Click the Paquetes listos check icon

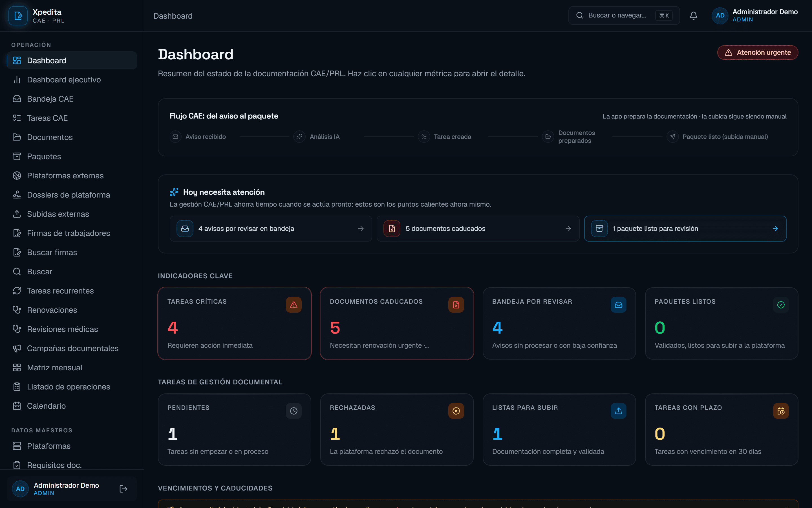(781, 305)
